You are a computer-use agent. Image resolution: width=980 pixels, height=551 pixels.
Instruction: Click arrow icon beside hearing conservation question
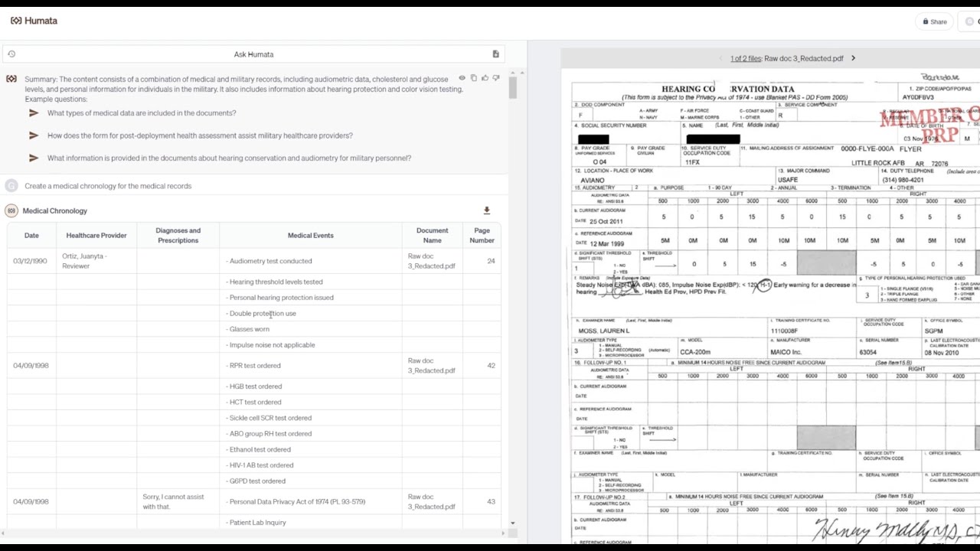pyautogui.click(x=34, y=158)
